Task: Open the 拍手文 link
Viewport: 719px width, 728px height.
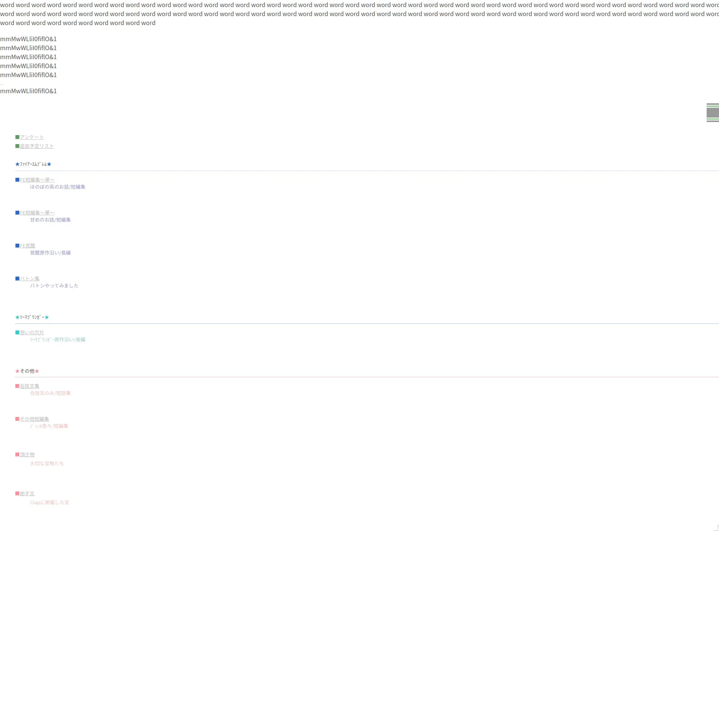Action: (x=27, y=493)
